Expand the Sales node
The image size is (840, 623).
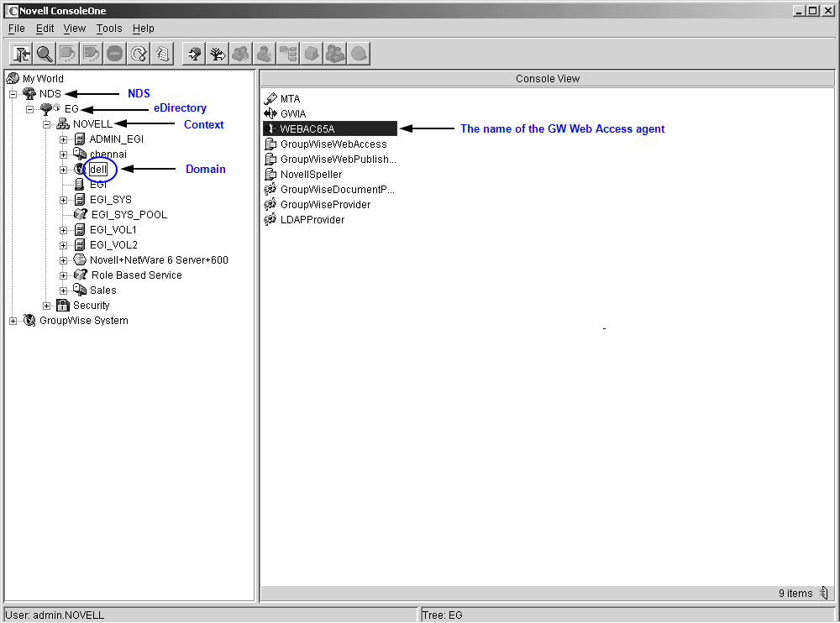(63, 291)
